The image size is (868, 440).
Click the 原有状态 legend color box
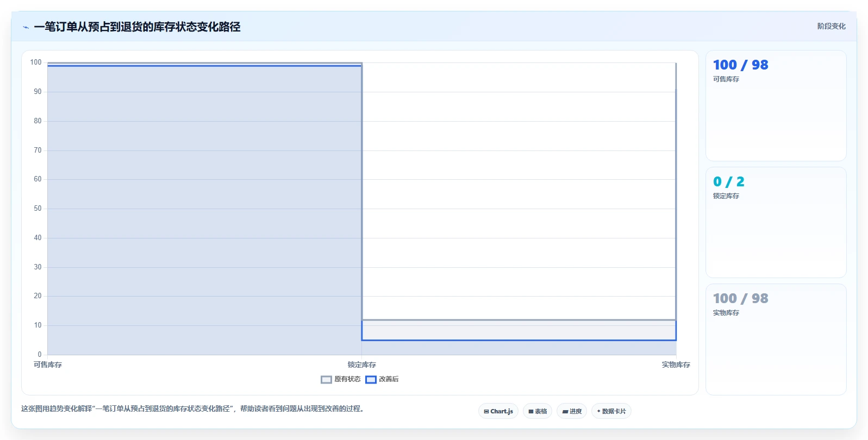tap(326, 380)
